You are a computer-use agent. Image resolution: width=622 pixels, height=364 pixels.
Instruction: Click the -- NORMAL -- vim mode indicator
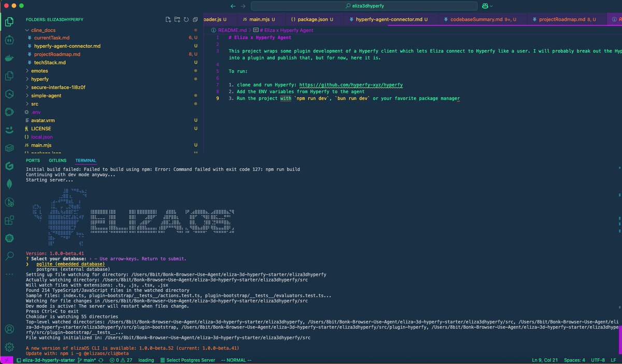coord(236,360)
